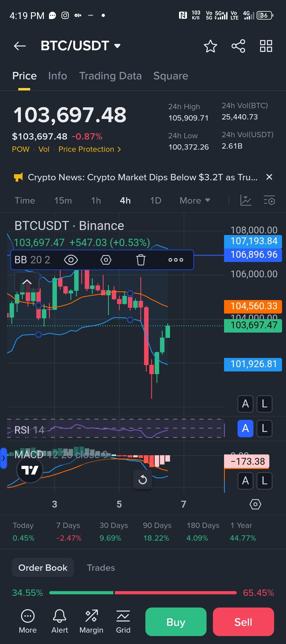Toggle auto scale A on the main chart
286x644 pixels.
coord(245,404)
